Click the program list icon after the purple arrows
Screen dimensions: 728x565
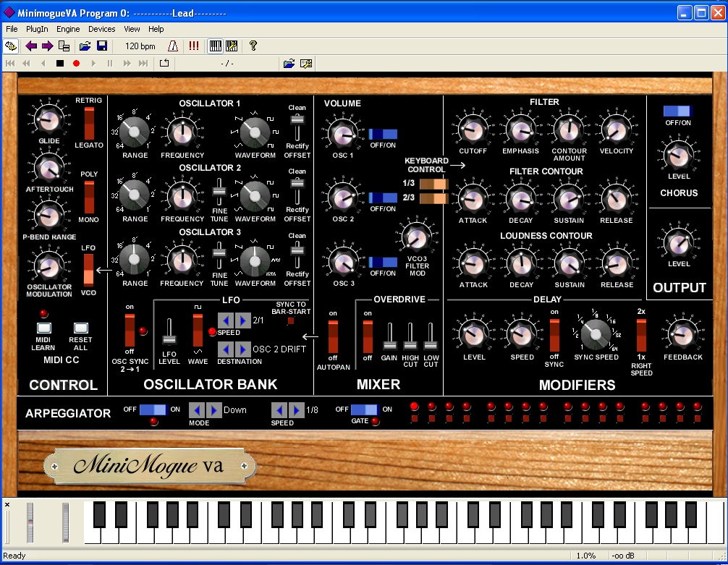64,46
